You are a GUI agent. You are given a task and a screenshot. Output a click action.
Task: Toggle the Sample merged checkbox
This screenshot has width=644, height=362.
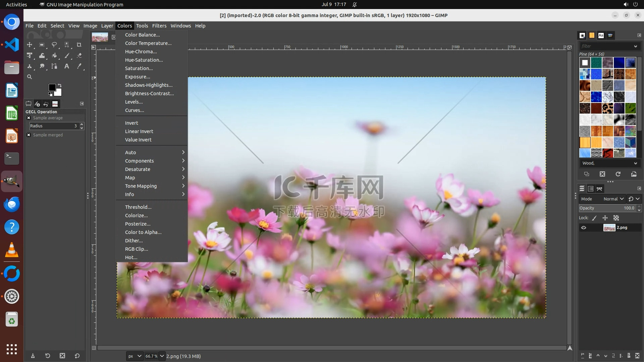(x=29, y=135)
